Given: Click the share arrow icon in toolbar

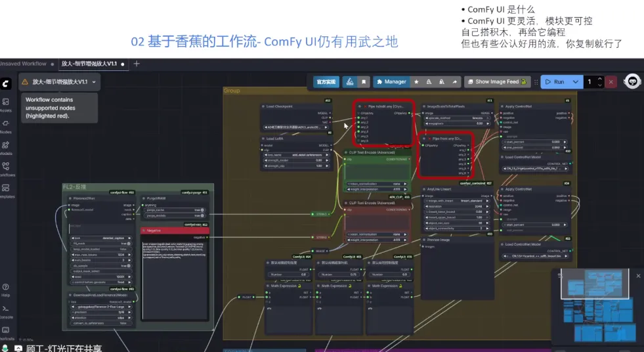Looking at the screenshot, I should (455, 81).
